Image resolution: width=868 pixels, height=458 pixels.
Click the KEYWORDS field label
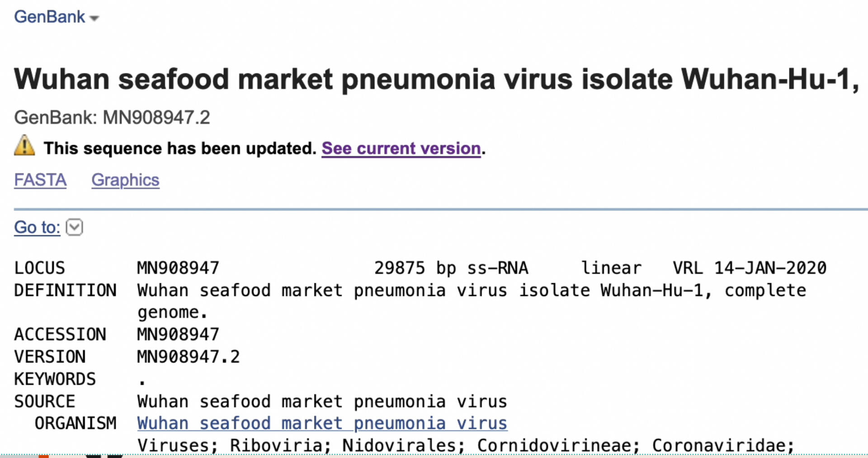click(55, 379)
